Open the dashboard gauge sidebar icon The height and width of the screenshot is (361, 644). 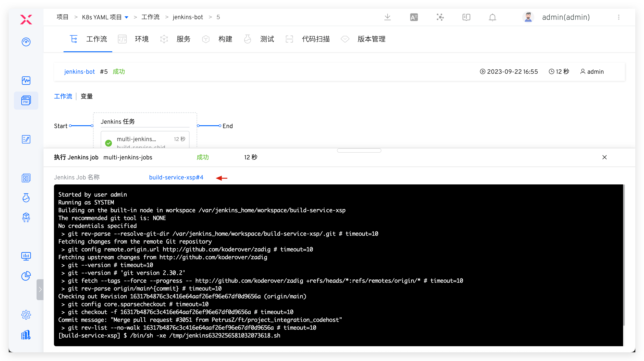[26, 42]
